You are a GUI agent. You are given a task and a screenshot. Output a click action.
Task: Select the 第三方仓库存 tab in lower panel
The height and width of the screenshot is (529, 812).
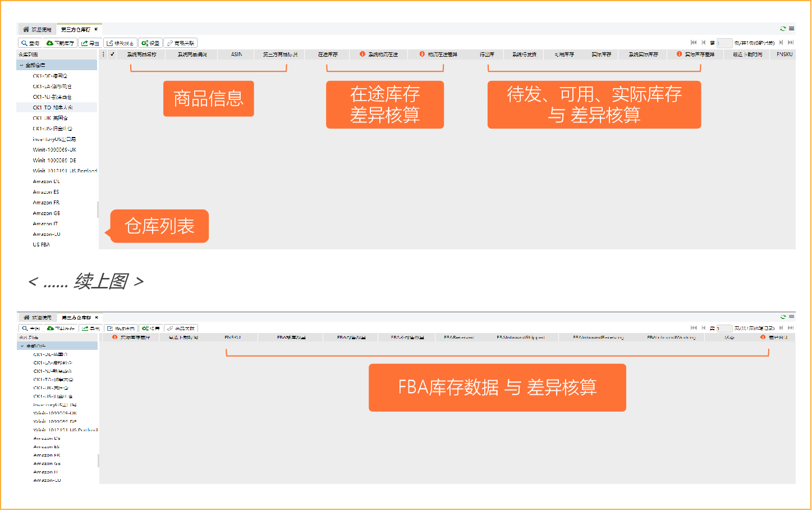(x=76, y=317)
